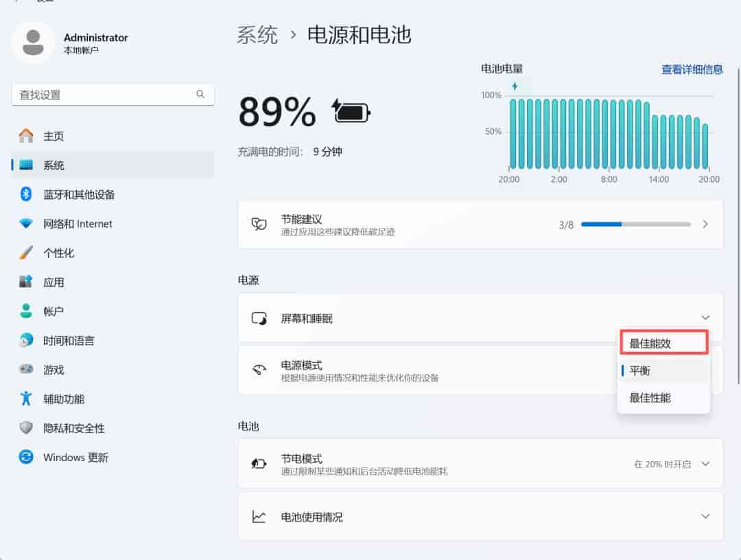Click the battery level bar chart
This screenshot has height=560, width=741.
coord(609,134)
